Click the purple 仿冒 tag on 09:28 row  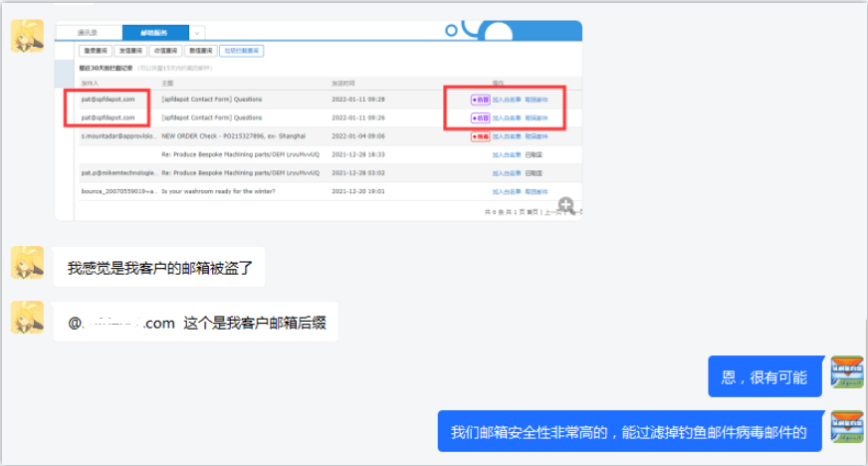(480, 100)
